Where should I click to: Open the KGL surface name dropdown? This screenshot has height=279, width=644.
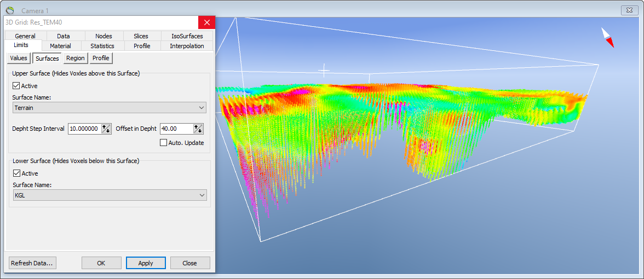coord(110,195)
